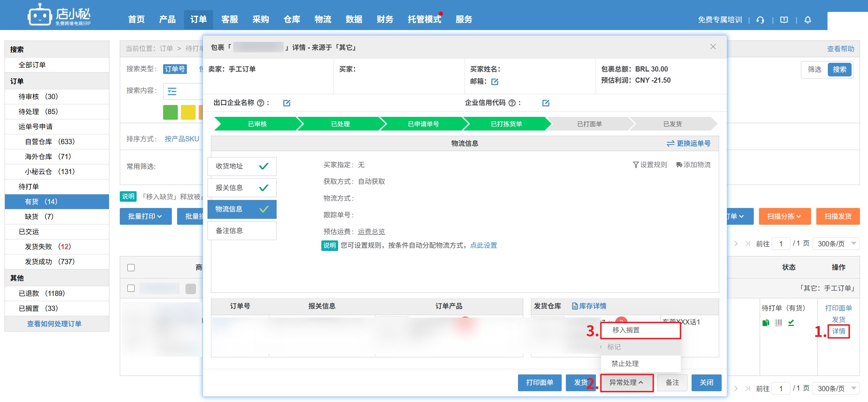Open the 扫描分拣 dropdown
The height and width of the screenshot is (402, 868).
point(784,216)
